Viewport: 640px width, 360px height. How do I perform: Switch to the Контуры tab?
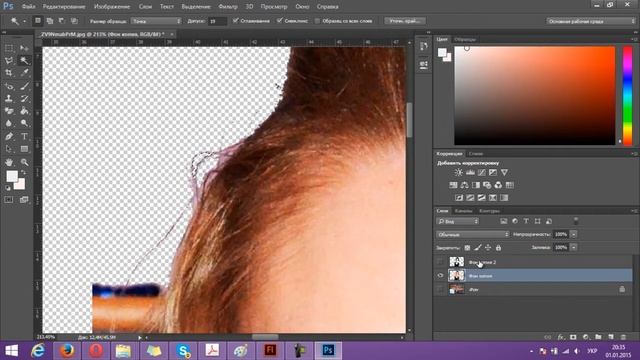[x=489, y=211]
